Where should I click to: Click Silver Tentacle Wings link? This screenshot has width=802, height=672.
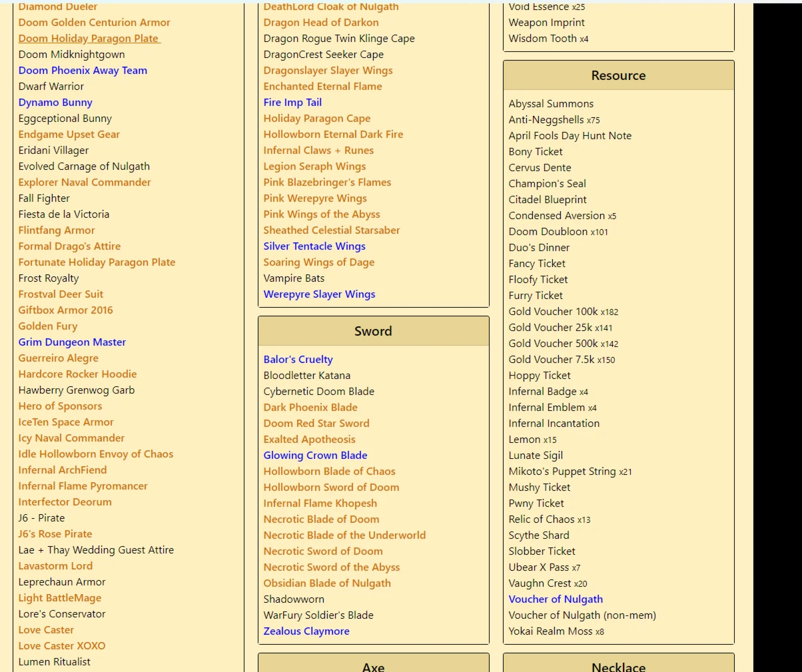pyautogui.click(x=314, y=246)
